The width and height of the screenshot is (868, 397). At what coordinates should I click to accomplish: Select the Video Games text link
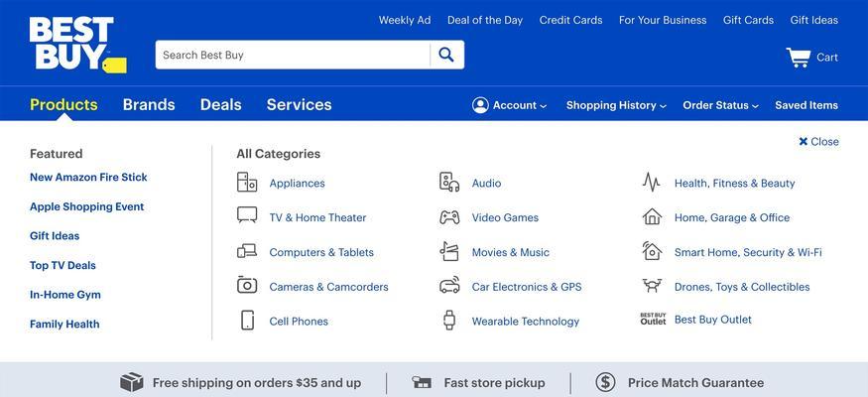(x=505, y=217)
